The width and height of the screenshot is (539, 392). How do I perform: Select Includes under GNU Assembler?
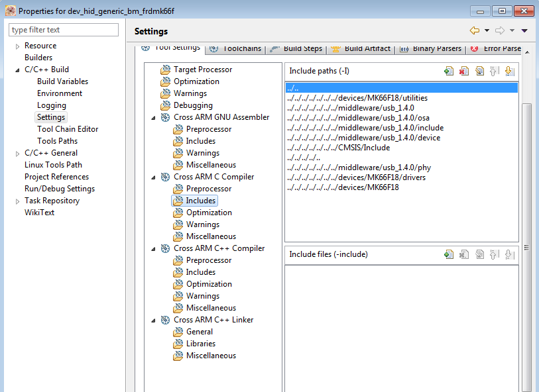(201, 141)
